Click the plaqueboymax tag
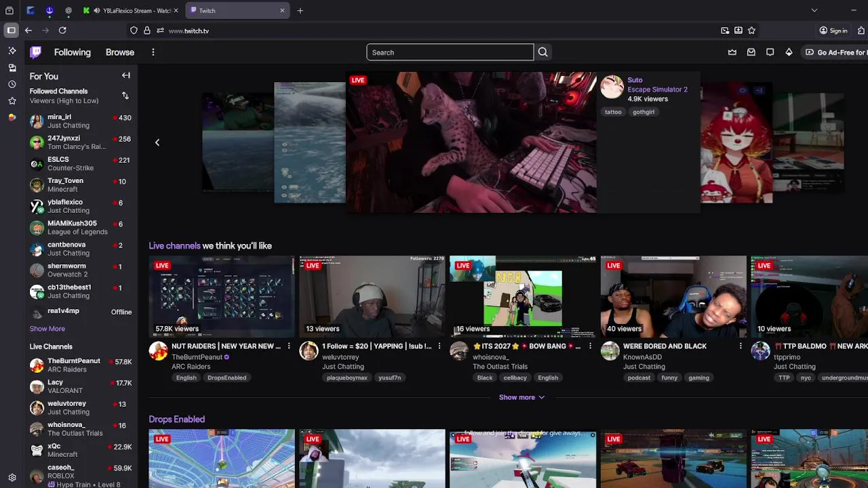The width and height of the screenshot is (868, 488). point(347,378)
